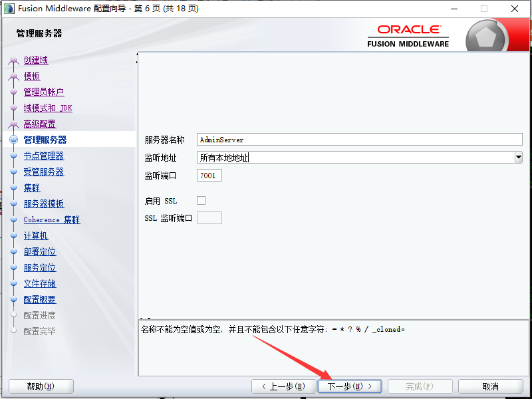This screenshot has width=532, height=399.
Task: Click the 帮助(H) button
Action: point(41,386)
